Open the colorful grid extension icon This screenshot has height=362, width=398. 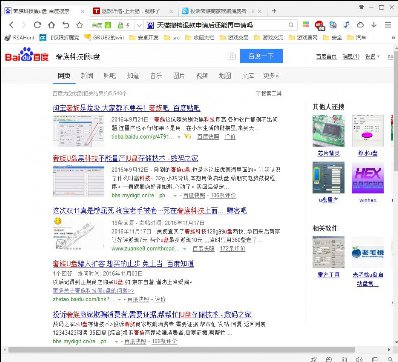306,25
